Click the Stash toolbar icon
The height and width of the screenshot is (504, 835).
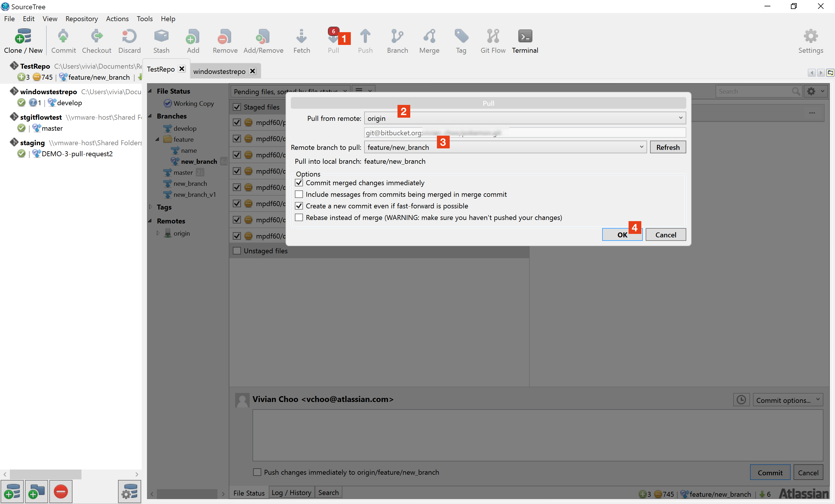point(161,36)
